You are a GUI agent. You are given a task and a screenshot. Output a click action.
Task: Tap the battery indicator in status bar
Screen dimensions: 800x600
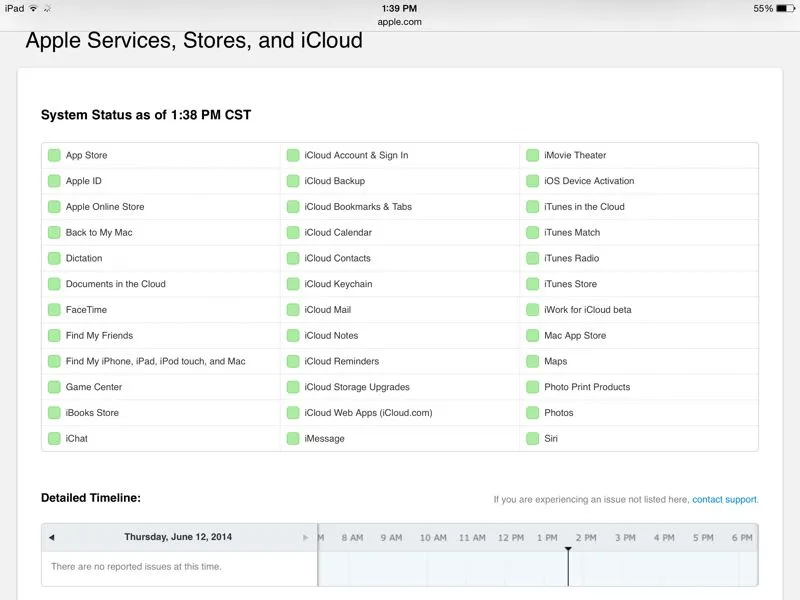click(x=785, y=8)
